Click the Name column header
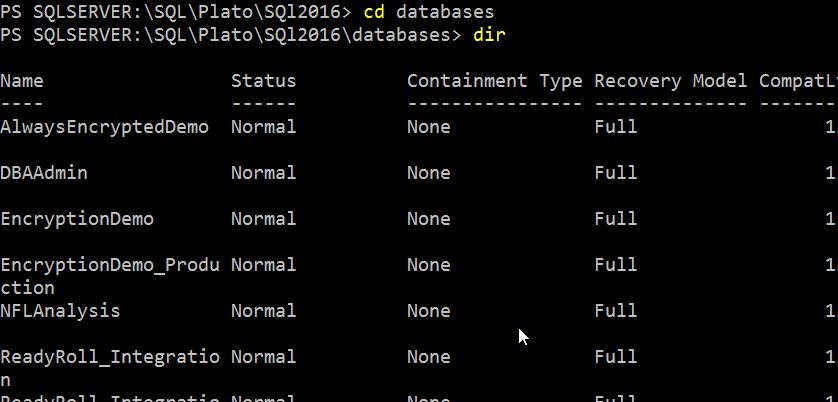Image resolution: width=838 pixels, height=402 pixels. (22, 81)
